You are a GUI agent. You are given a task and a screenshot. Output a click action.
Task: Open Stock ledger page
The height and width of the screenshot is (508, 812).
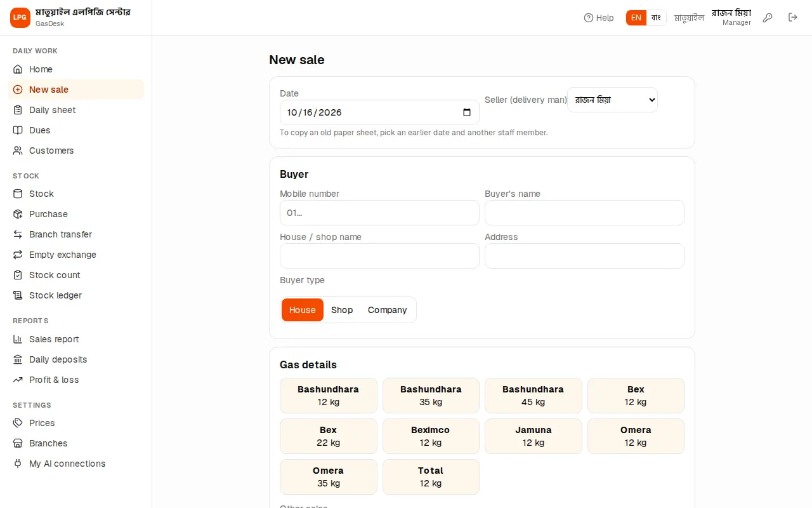(76, 295)
